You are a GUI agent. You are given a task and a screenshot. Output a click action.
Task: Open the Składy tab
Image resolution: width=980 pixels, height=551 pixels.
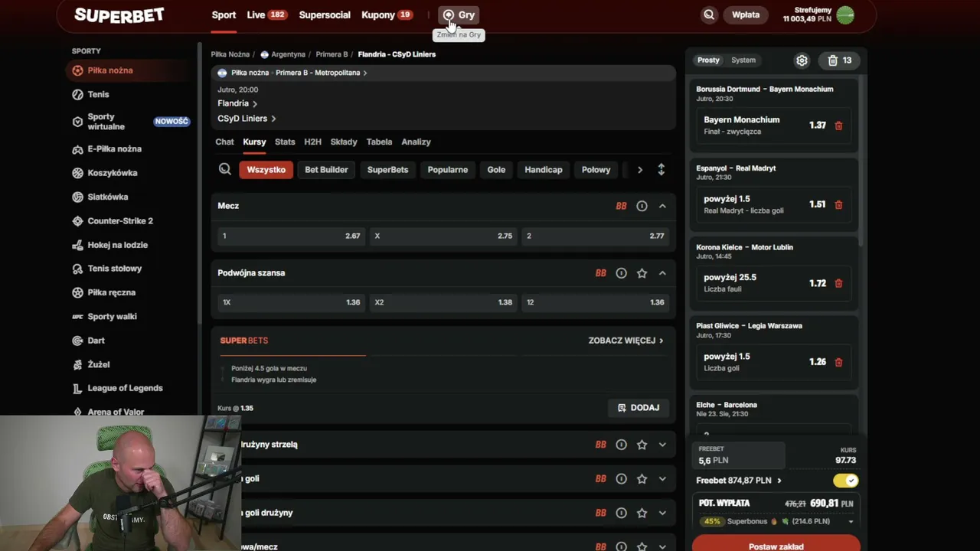click(x=344, y=142)
